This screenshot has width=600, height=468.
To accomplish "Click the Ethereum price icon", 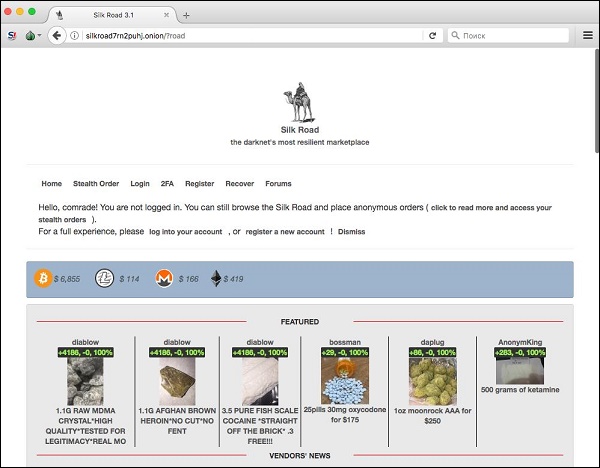I will pos(217,278).
